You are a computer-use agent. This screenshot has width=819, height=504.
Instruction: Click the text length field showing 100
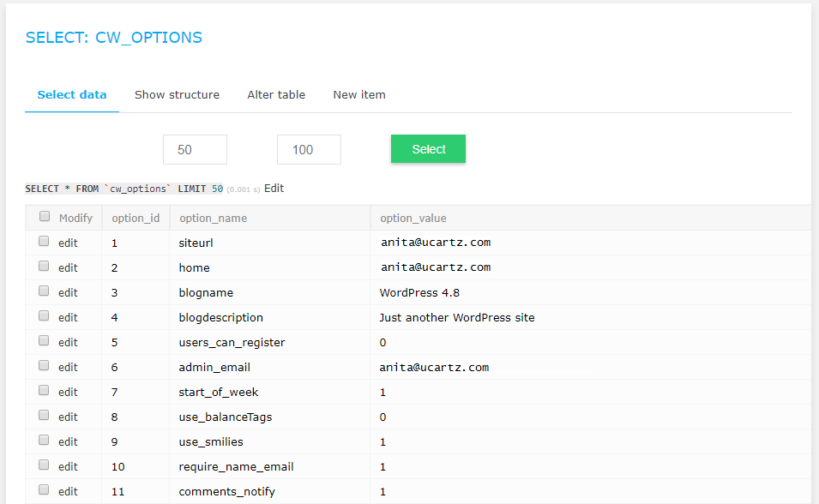click(x=310, y=149)
